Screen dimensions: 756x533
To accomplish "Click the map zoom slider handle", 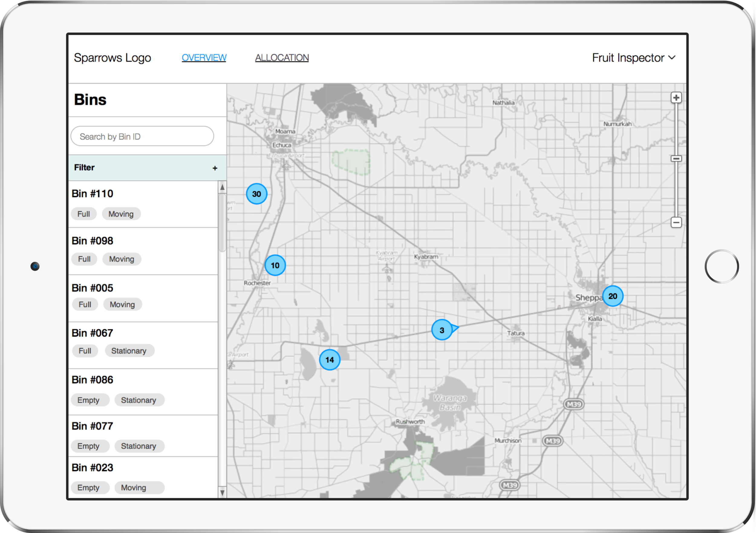I will [x=676, y=159].
